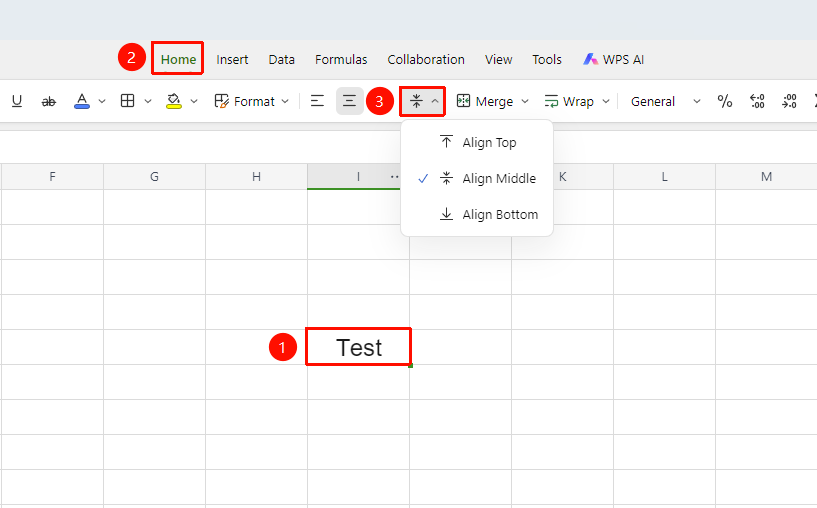
Task: Click the Merge cells button
Action: tap(485, 101)
